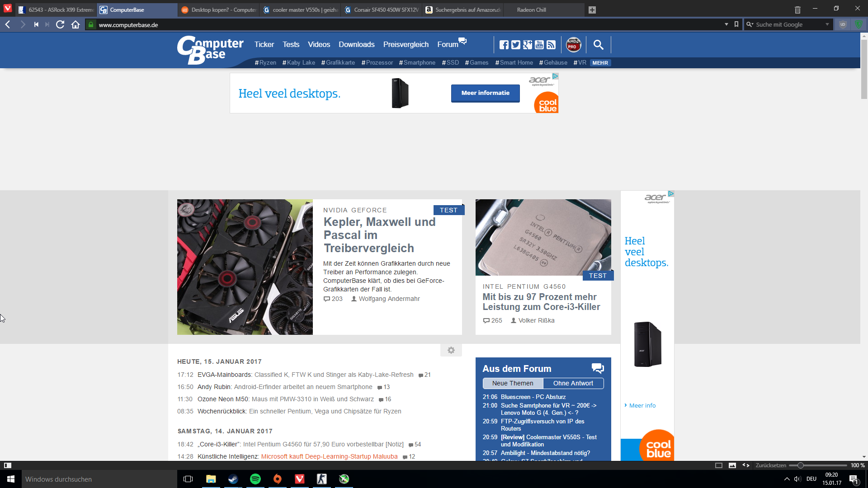Open the Preisvergleich menu item

406,44
